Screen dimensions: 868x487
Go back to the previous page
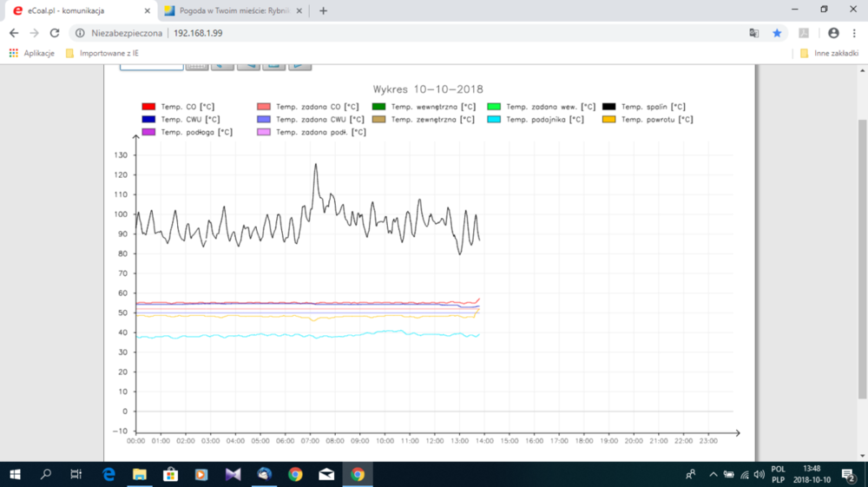[x=14, y=33]
